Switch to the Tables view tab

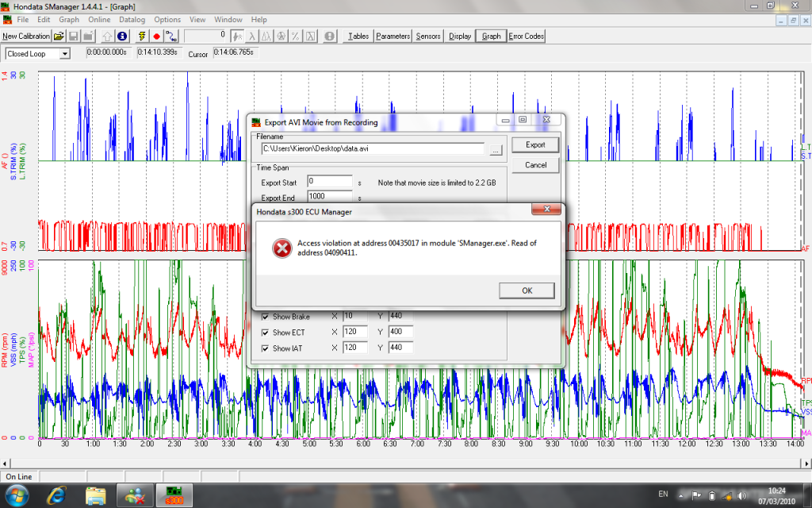[358, 36]
